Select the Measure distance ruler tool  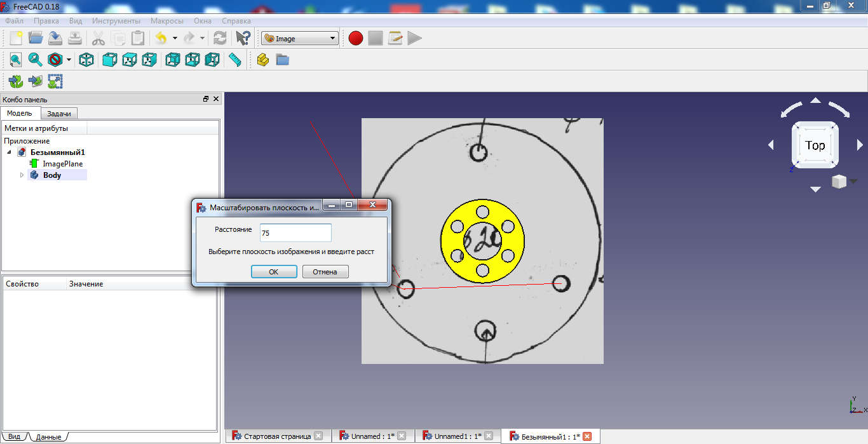pyautogui.click(x=235, y=60)
